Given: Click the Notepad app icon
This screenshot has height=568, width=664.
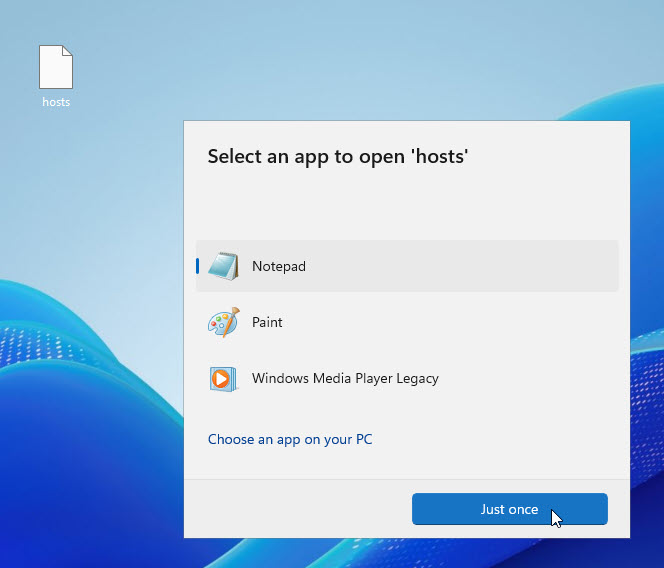Looking at the screenshot, I should (x=224, y=266).
